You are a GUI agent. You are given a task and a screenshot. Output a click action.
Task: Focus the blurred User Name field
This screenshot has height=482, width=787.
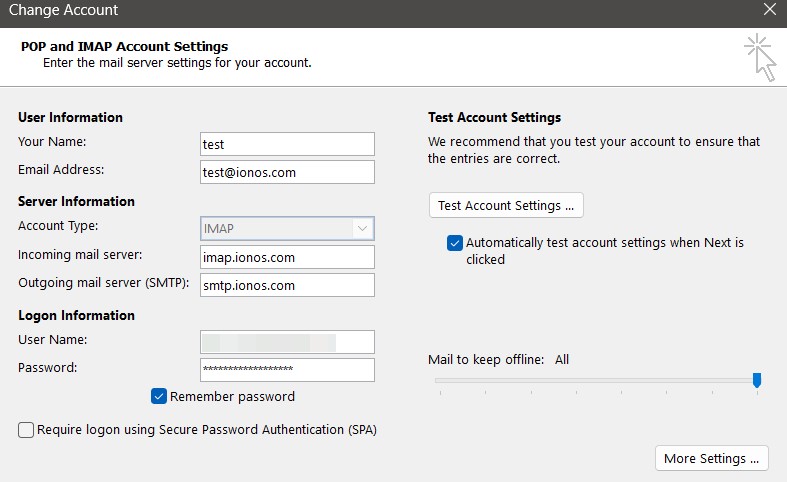coord(287,342)
